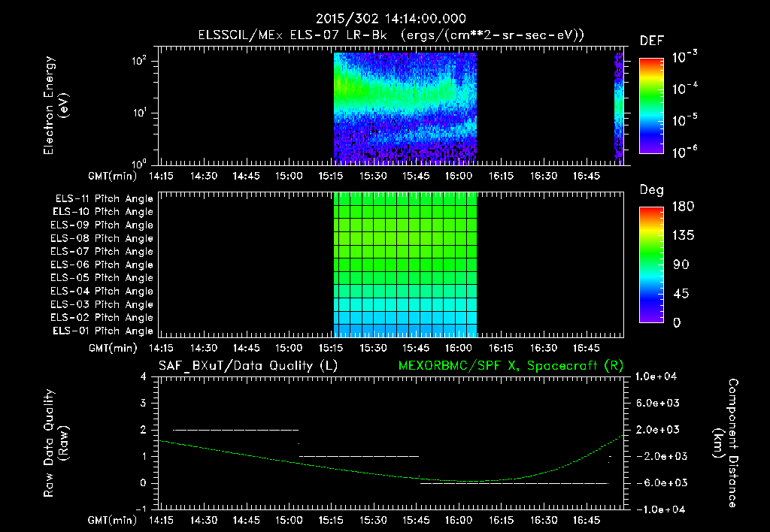Click the 16:00 tick label under pitch angle panel

459,348
